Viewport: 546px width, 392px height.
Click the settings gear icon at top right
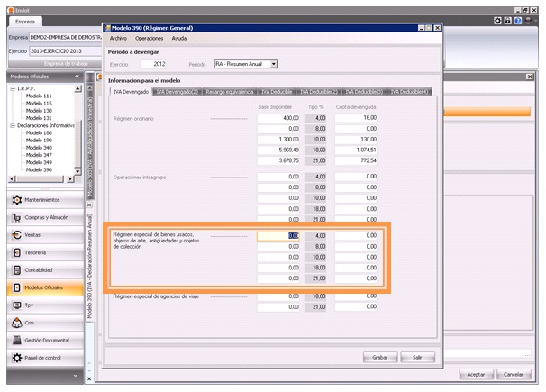point(498,19)
